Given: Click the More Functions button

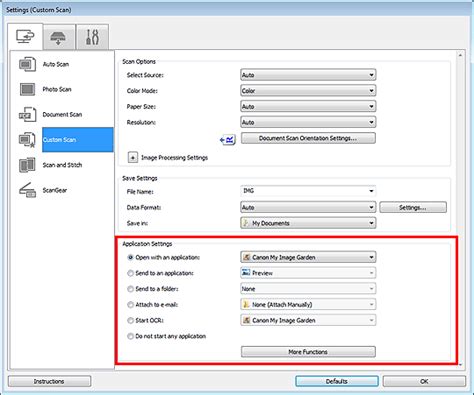Looking at the screenshot, I should [308, 352].
